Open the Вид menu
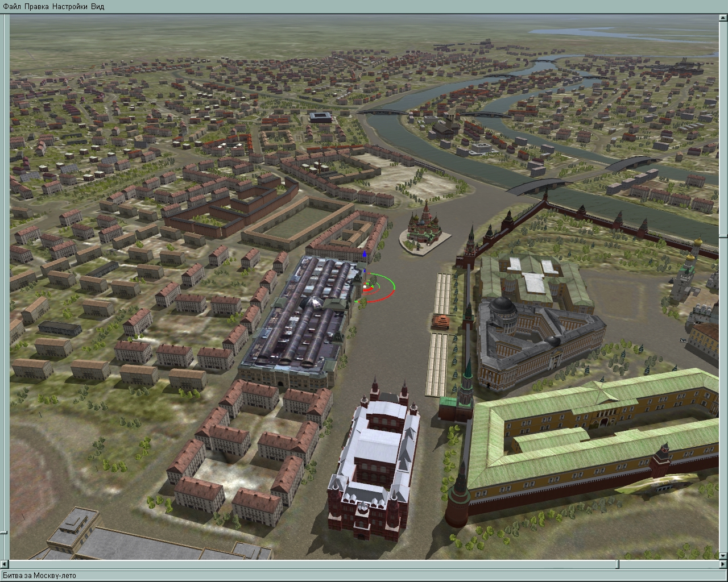The image size is (728, 582). [x=98, y=6]
